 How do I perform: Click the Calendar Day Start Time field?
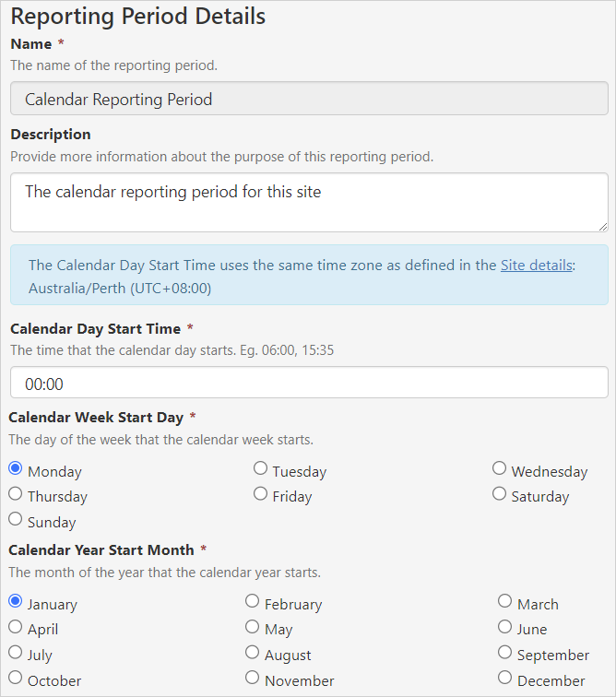pyautogui.click(x=309, y=383)
